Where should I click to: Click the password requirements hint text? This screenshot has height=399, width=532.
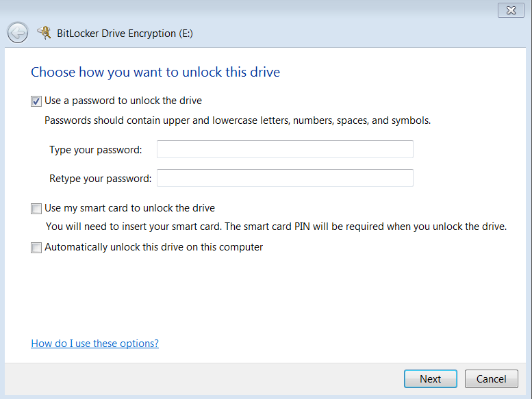[x=238, y=120]
